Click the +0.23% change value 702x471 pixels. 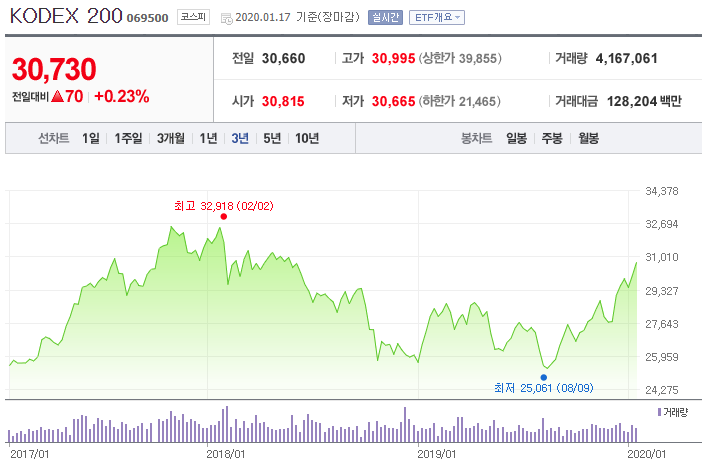121,96
